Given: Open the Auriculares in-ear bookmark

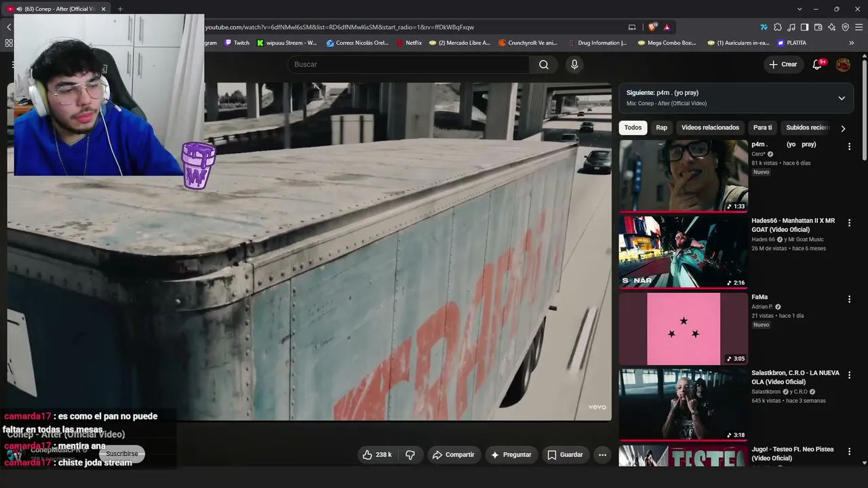Looking at the screenshot, I should [738, 43].
